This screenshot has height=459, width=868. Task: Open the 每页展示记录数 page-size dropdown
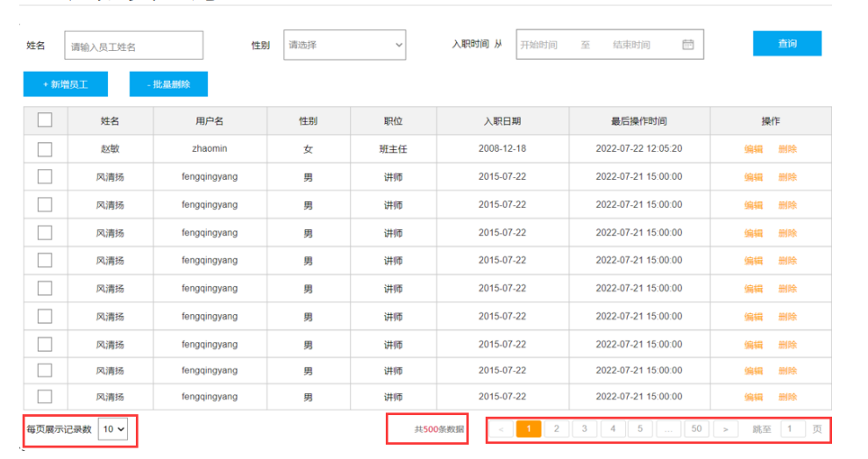[113, 429]
